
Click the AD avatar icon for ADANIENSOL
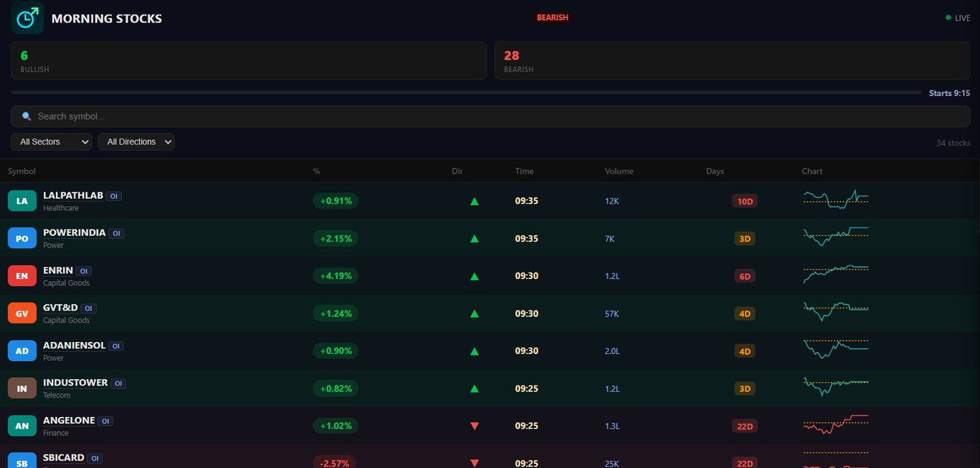(x=22, y=350)
